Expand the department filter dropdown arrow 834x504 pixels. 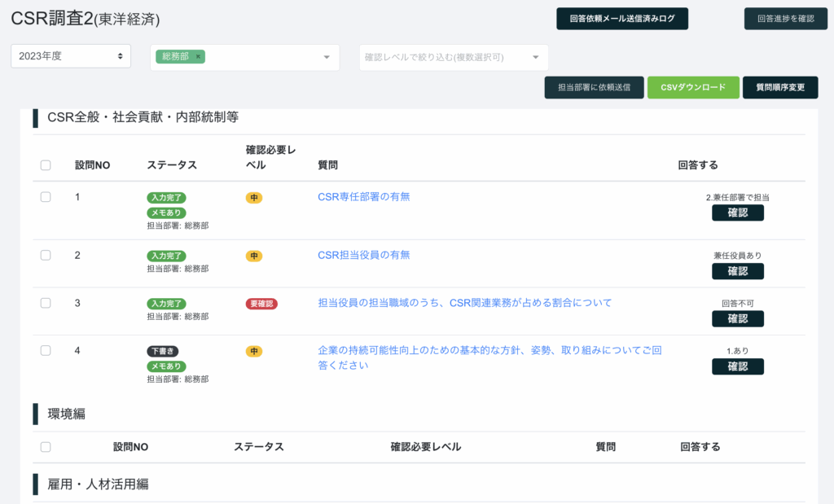[327, 57]
